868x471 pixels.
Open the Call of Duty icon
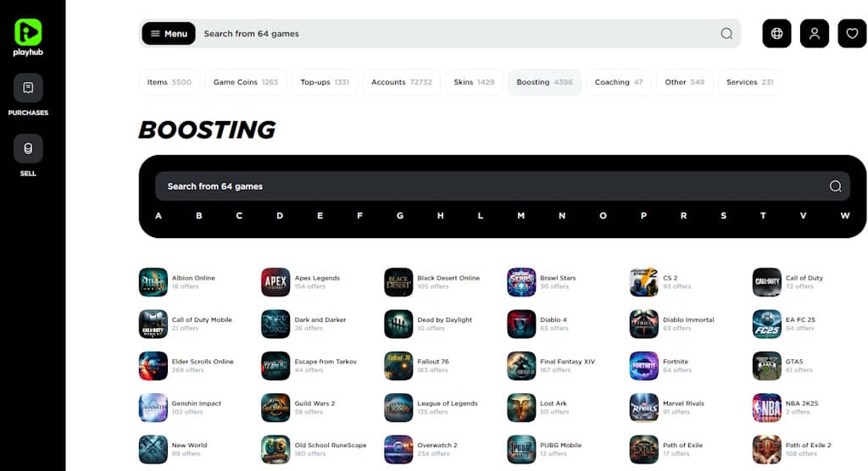(766, 282)
